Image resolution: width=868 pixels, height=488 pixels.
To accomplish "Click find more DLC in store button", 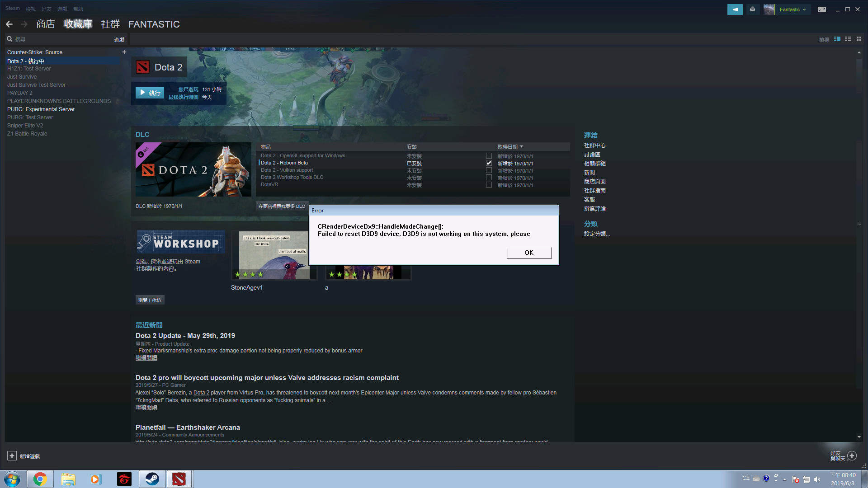I will click(282, 206).
